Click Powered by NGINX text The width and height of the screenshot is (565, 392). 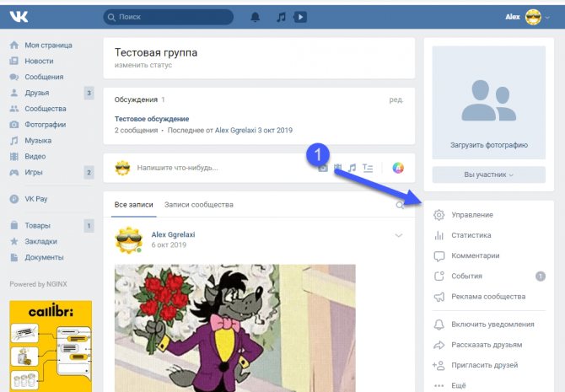(x=38, y=284)
